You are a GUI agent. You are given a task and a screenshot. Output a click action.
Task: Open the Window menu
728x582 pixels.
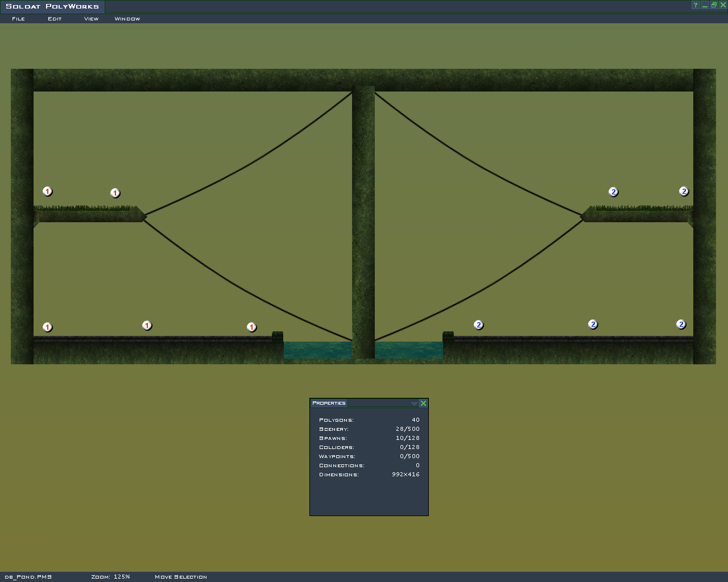127,19
